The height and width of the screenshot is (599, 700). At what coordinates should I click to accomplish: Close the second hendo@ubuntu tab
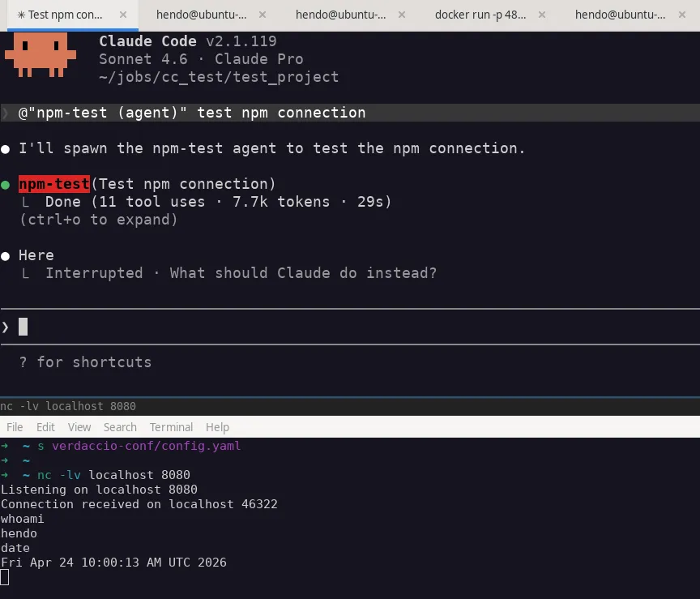click(x=262, y=15)
